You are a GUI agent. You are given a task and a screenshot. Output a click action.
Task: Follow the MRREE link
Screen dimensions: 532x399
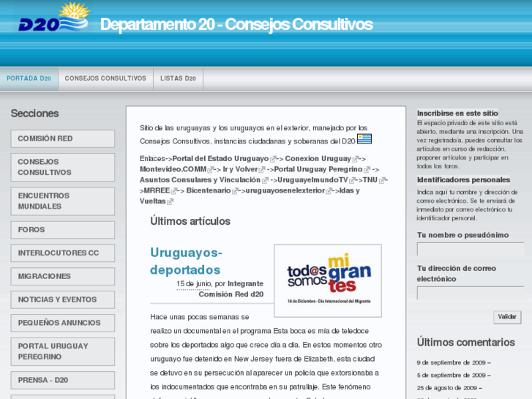pyautogui.click(x=157, y=190)
